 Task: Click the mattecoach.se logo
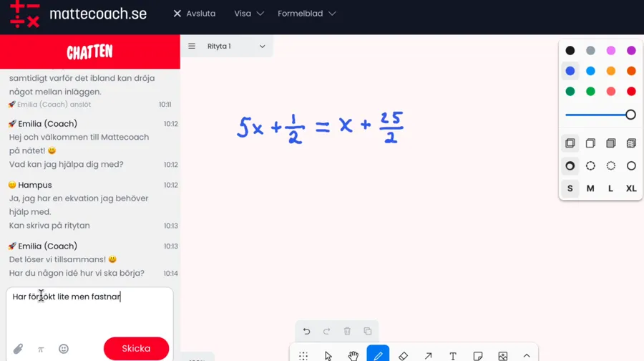tap(78, 15)
